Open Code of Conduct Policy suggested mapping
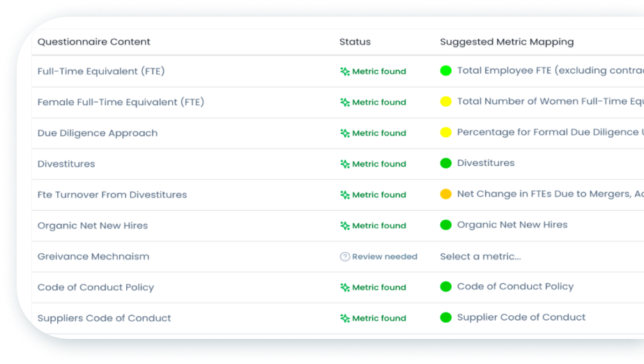The height and width of the screenshot is (364, 644). coord(515,287)
